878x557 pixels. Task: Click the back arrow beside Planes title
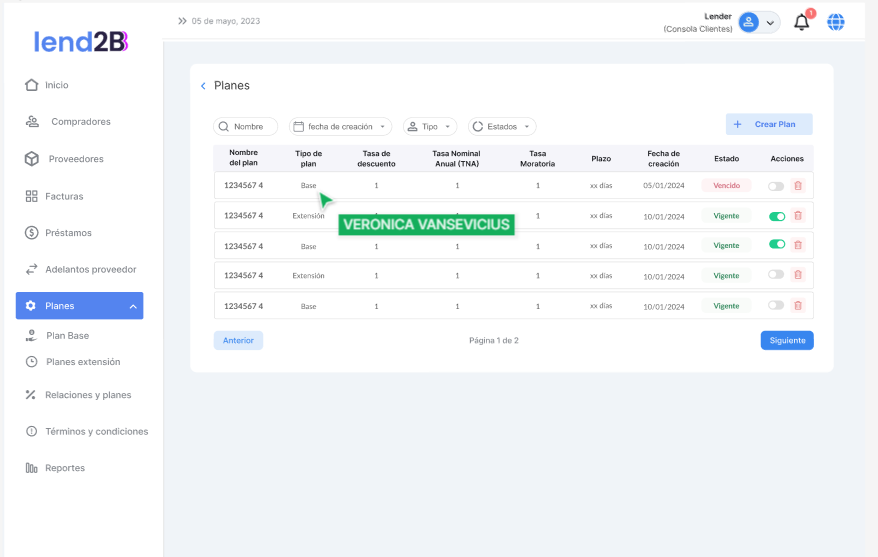(x=203, y=86)
